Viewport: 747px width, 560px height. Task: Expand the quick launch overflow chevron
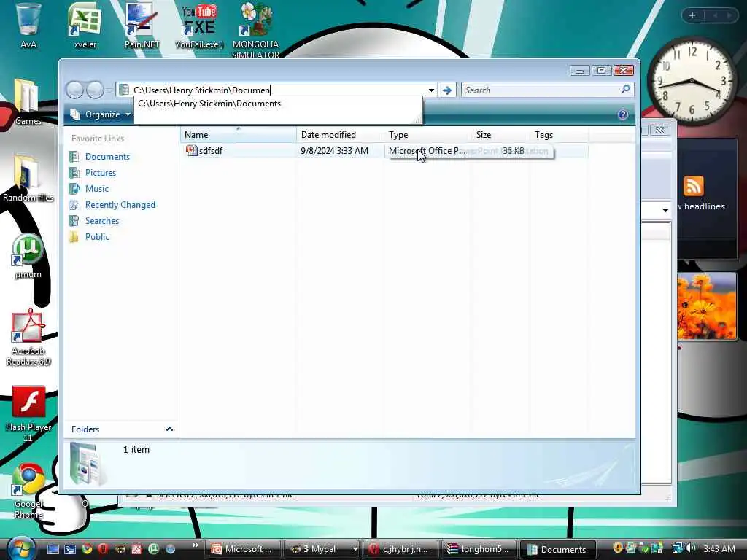[x=195, y=545]
